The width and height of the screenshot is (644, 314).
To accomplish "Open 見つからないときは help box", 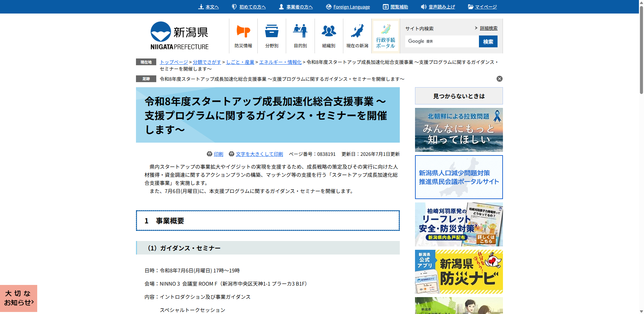I will point(459,96).
